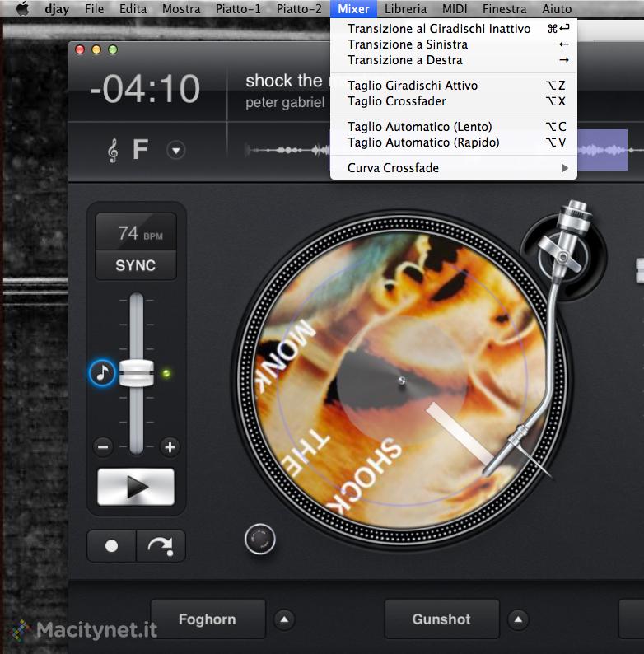Viewport: 644px width, 654px height.
Task: Choose Transizione a Destra
Action: pyautogui.click(x=454, y=60)
